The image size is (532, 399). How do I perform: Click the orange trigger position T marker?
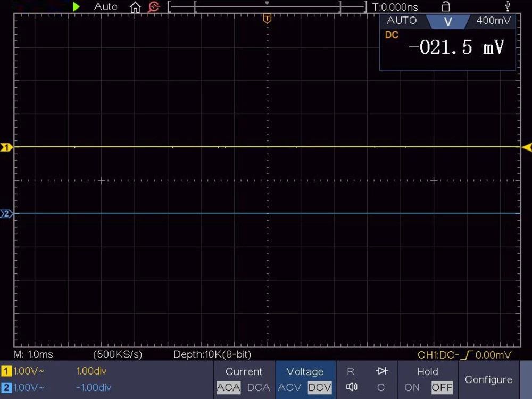[267, 19]
